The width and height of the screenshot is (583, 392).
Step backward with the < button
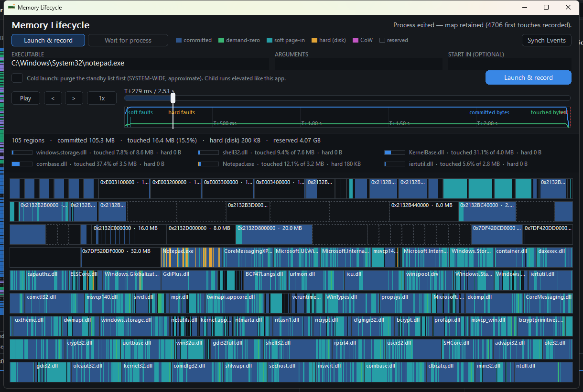click(53, 98)
